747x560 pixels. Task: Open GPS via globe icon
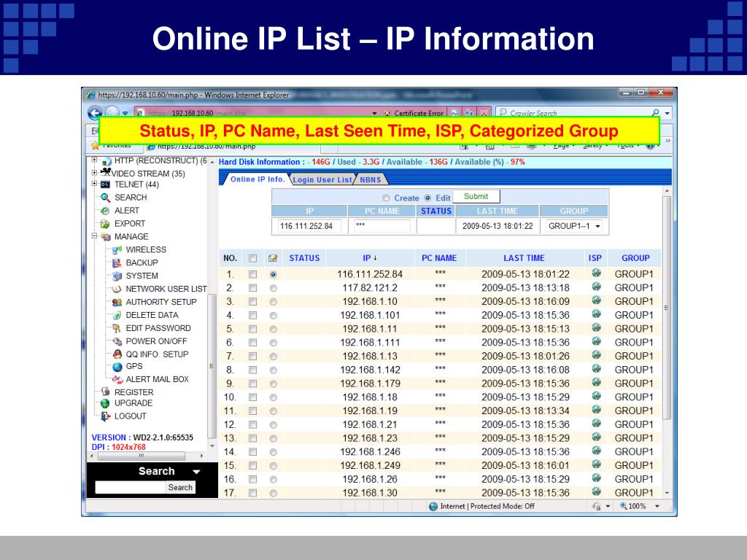(x=117, y=367)
